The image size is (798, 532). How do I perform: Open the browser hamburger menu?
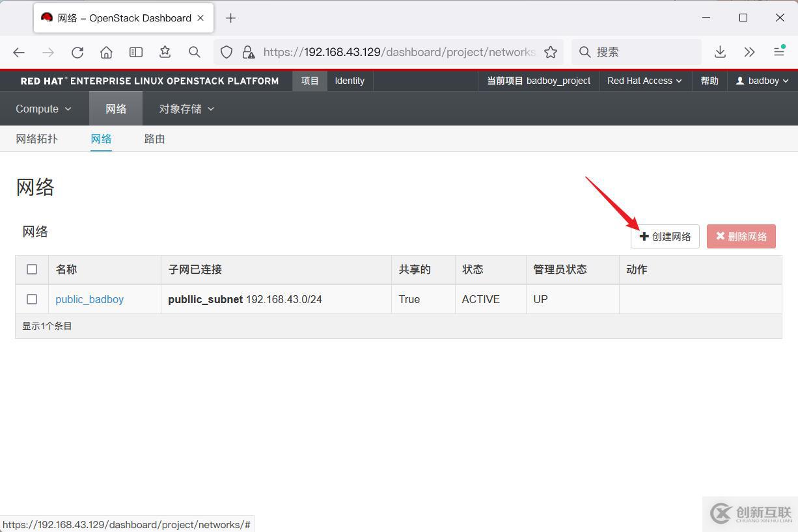point(778,52)
